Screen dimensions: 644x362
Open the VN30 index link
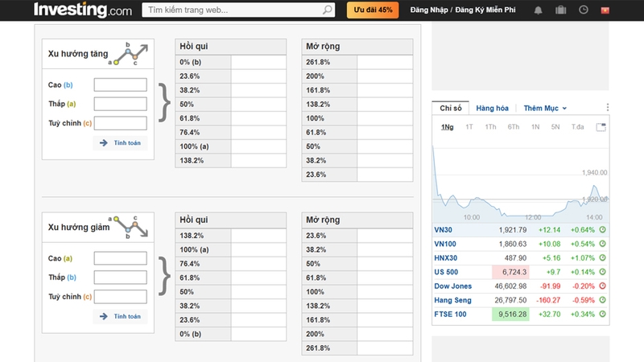point(444,230)
